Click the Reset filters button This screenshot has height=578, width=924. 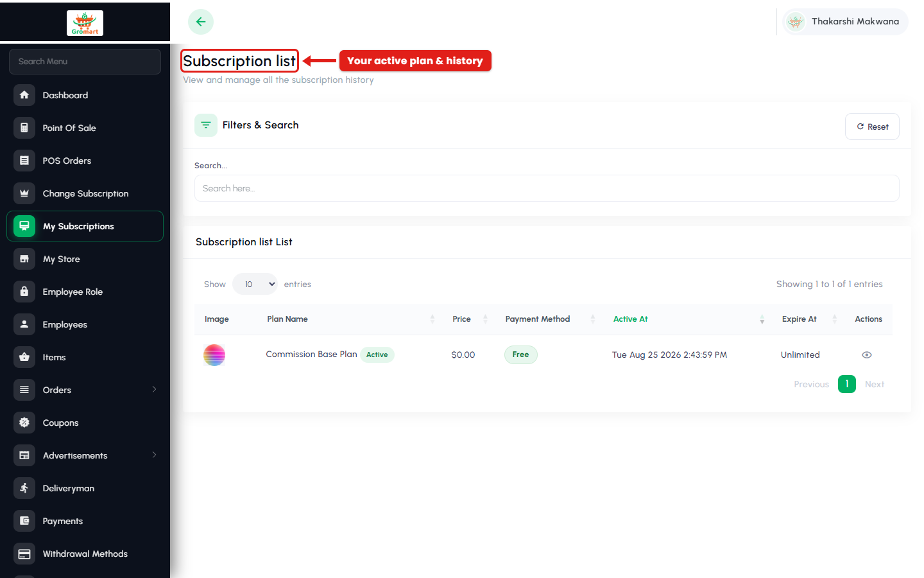pyautogui.click(x=872, y=127)
